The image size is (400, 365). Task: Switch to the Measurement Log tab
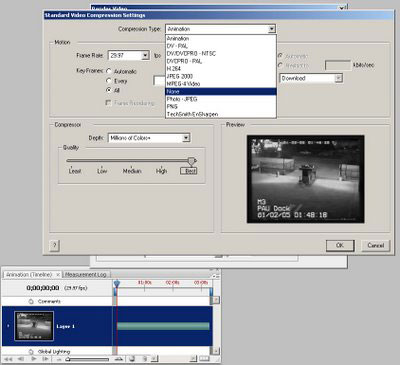tap(85, 274)
